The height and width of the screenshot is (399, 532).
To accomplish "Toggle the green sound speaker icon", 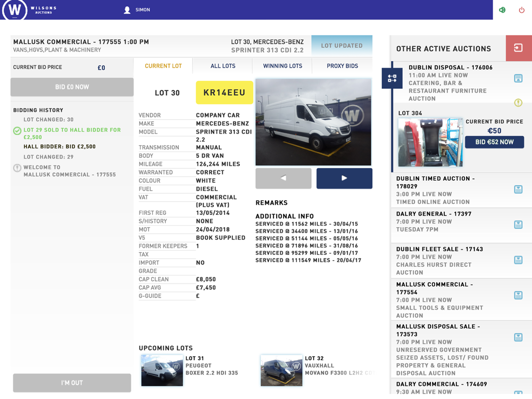I will [x=502, y=10].
